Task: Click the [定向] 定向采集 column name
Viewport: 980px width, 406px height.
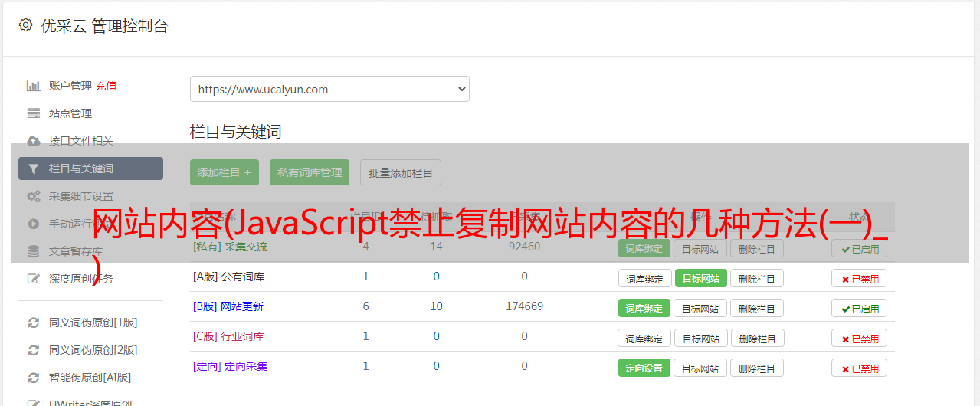Action: tap(230, 366)
